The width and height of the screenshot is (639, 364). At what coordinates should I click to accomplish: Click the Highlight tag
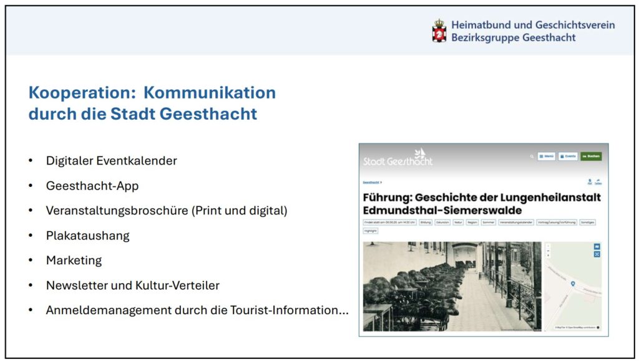coord(371,231)
